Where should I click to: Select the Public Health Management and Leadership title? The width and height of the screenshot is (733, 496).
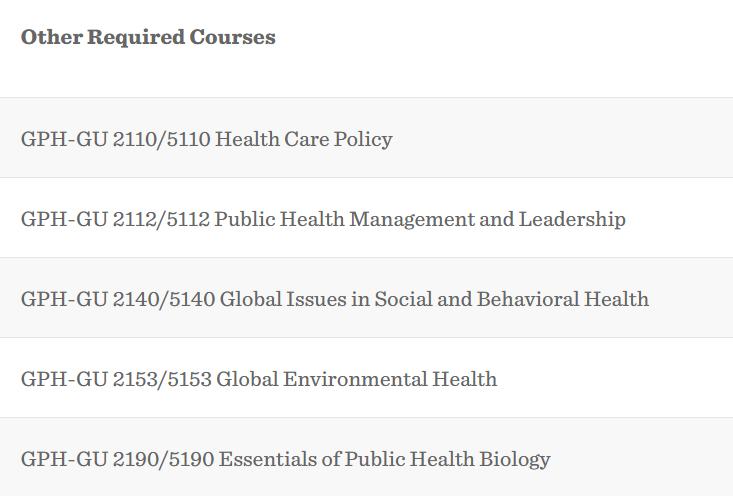click(x=420, y=219)
